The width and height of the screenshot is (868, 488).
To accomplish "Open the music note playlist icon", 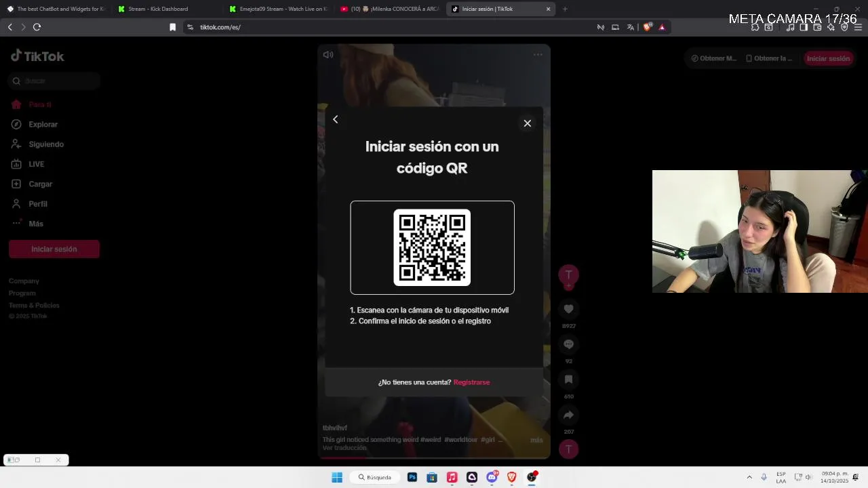I will pyautogui.click(x=790, y=27).
